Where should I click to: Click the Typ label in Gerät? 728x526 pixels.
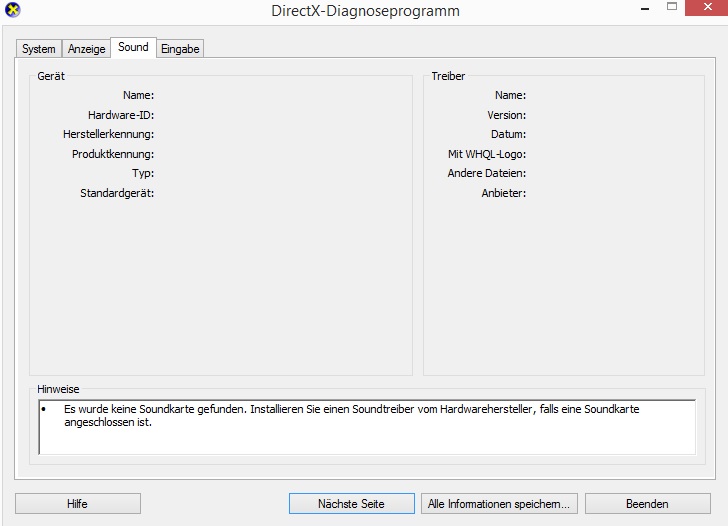tap(143, 173)
